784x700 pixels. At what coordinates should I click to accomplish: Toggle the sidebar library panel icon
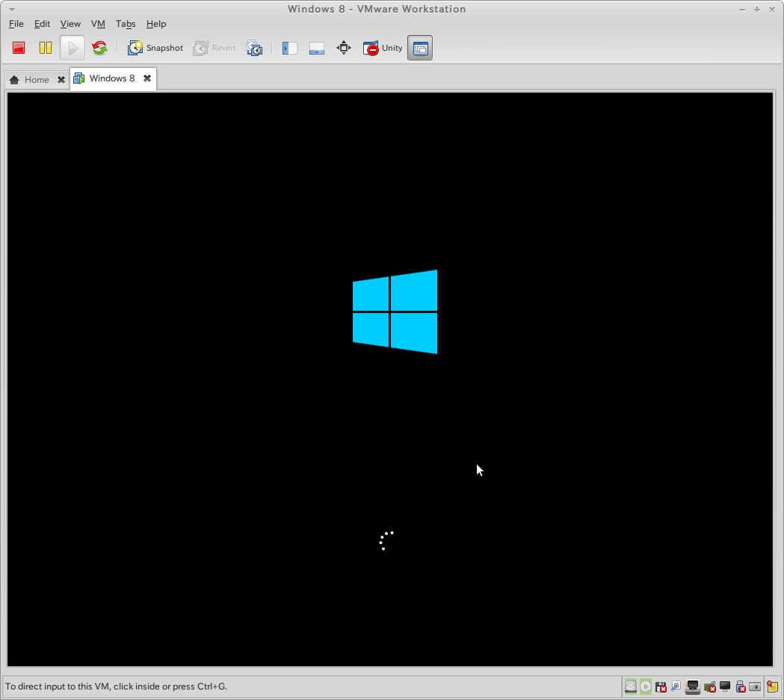click(289, 48)
